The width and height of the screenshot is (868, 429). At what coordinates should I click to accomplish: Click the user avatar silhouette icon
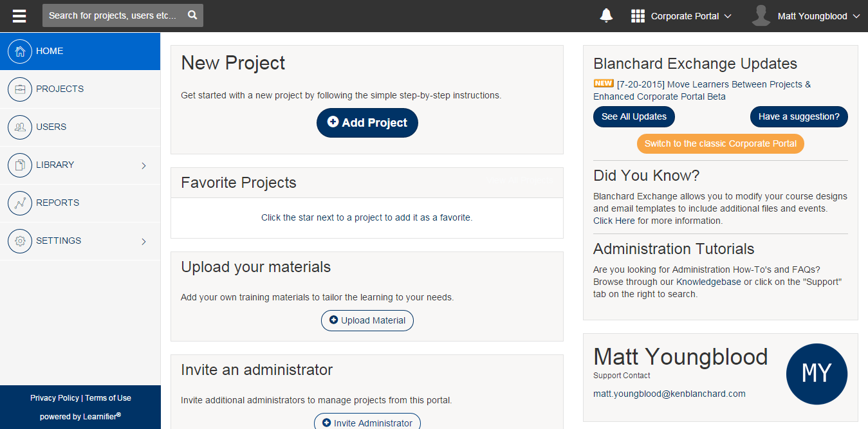point(761,16)
